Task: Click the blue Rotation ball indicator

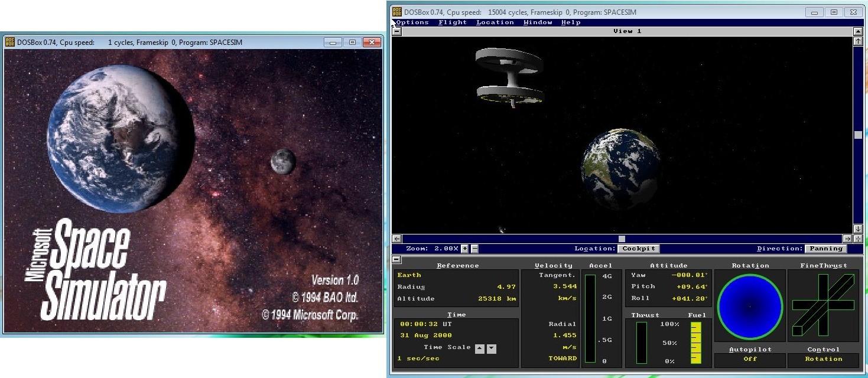Action: tap(750, 307)
